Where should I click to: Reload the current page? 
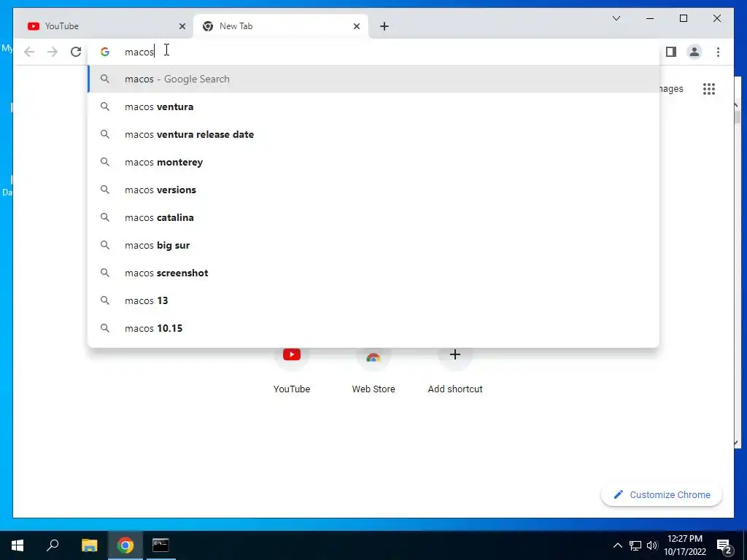tap(76, 52)
